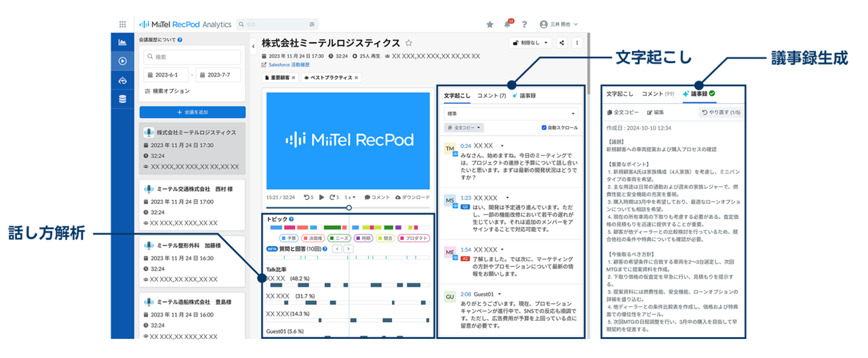Open favorites star in the header
The width and height of the screenshot is (868, 358).
pos(490,24)
